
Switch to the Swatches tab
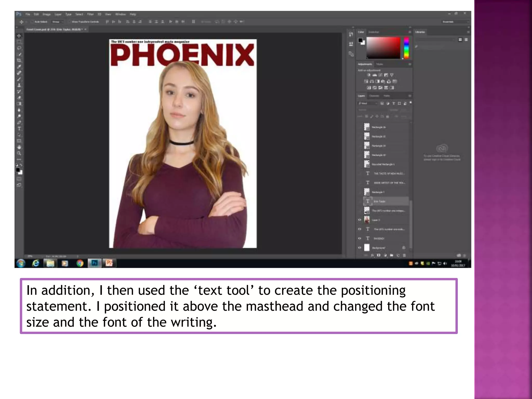tap(374, 32)
